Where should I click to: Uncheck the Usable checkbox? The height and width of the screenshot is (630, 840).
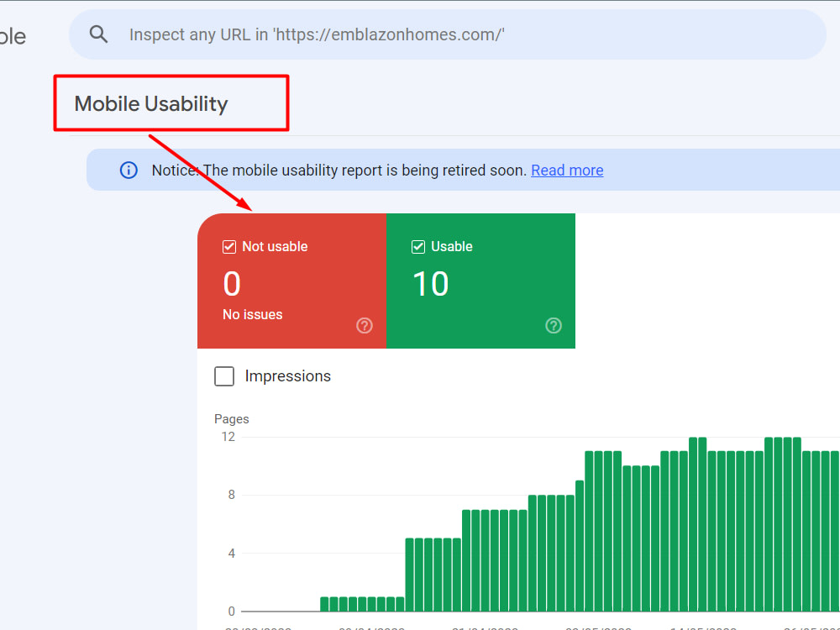(x=417, y=246)
